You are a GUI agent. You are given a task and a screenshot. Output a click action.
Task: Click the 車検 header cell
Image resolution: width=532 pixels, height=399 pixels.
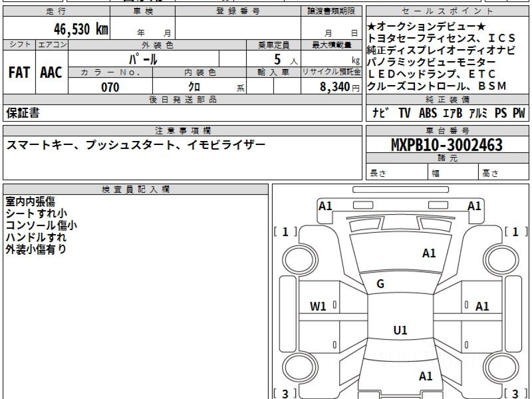tap(143, 12)
